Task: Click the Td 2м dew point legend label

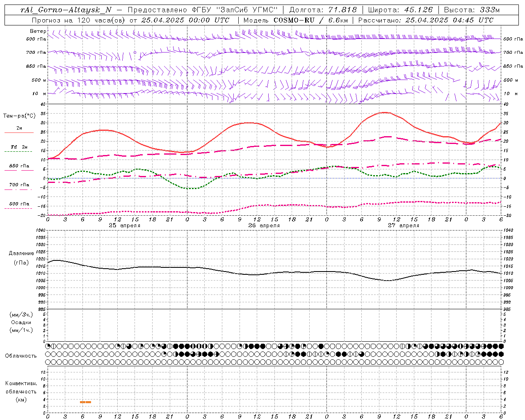Action: (19, 147)
